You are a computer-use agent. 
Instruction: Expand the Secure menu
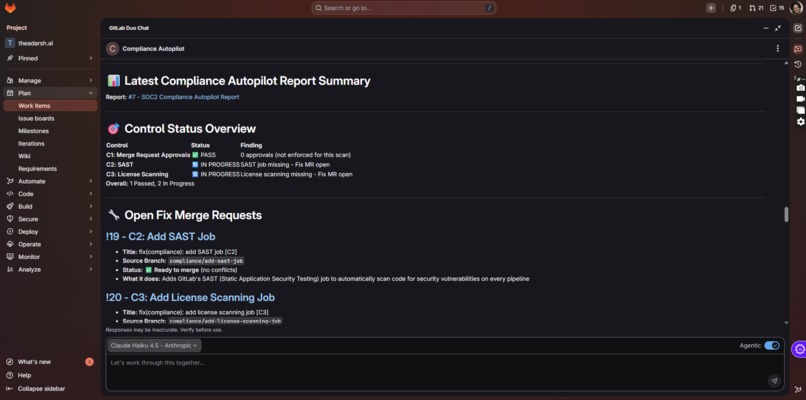coord(49,219)
